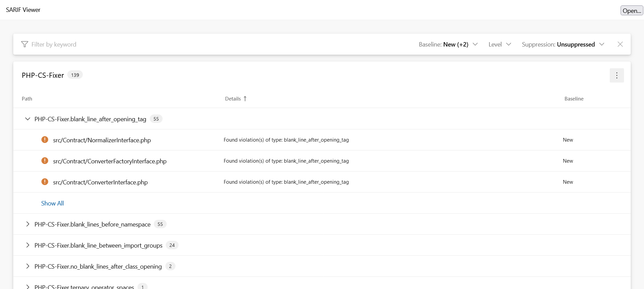
Task: Click the Show All link
Action: pos(52,203)
